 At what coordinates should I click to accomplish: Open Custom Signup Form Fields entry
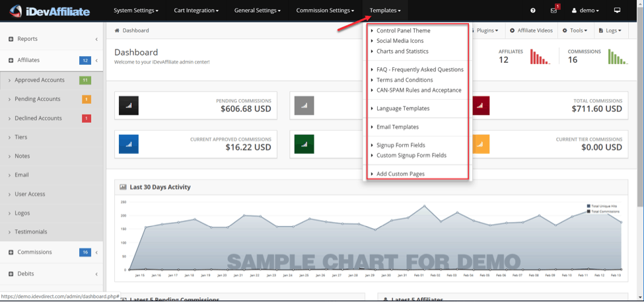(411, 155)
